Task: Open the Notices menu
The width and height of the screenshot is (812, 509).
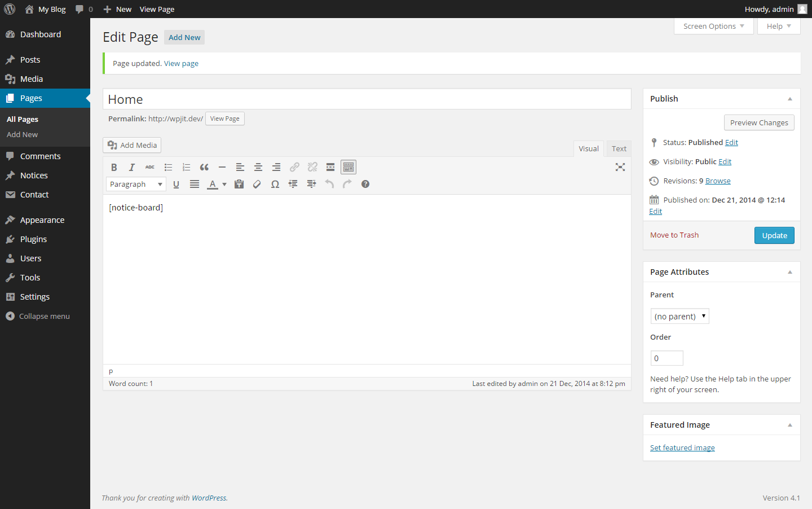Action: [x=45, y=175]
